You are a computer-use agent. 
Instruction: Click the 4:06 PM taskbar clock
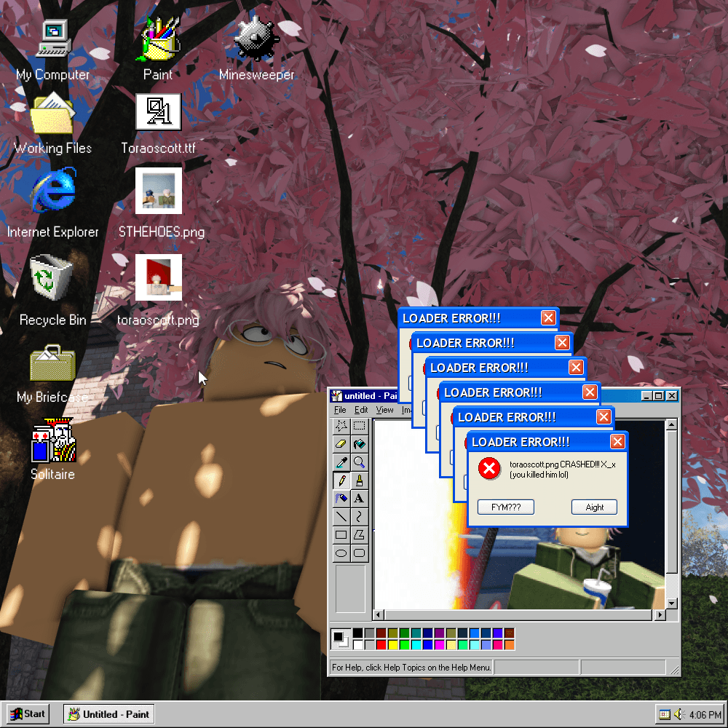[x=705, y=715]
